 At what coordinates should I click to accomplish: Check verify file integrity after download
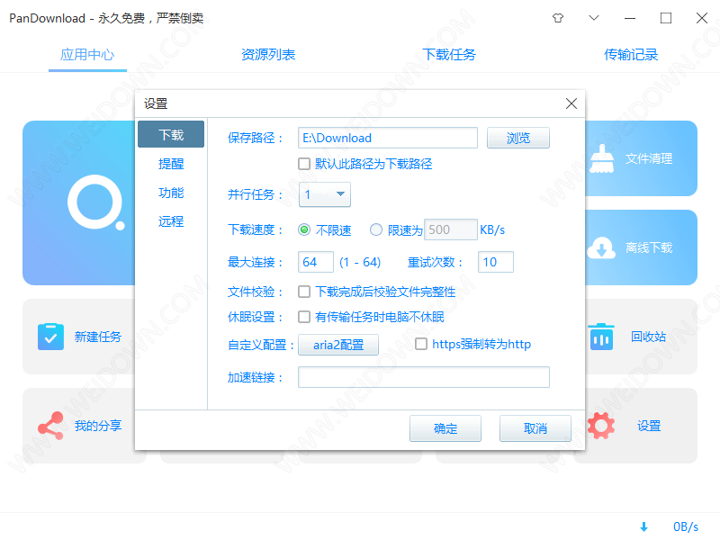coord(305,292)
